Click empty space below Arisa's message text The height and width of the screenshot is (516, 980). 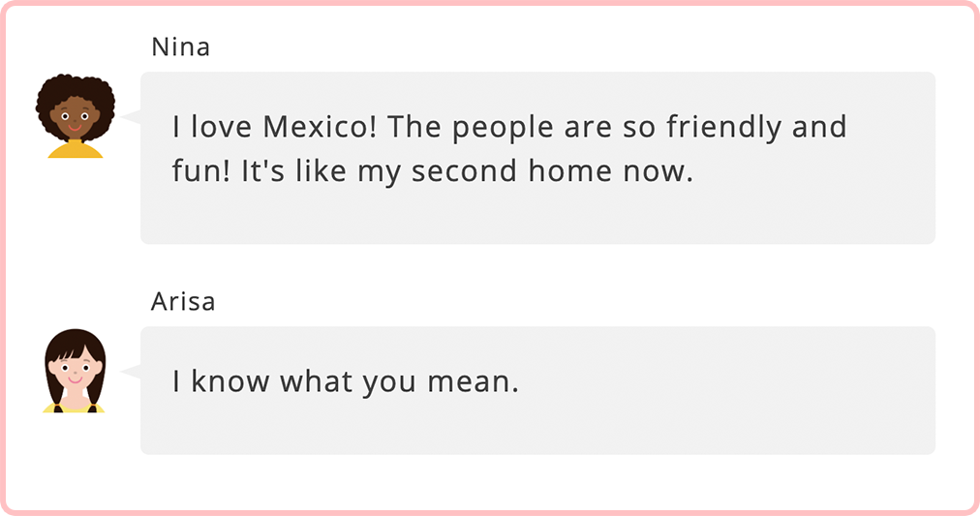tap(537, 428)
